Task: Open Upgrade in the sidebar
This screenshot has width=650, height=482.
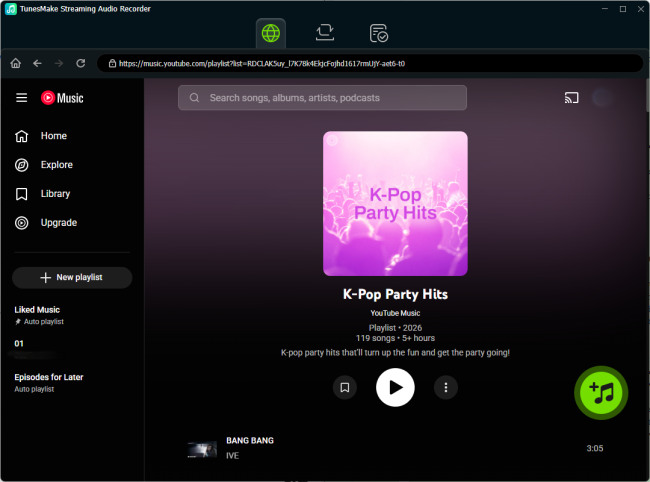Action: tap(72, 223)
